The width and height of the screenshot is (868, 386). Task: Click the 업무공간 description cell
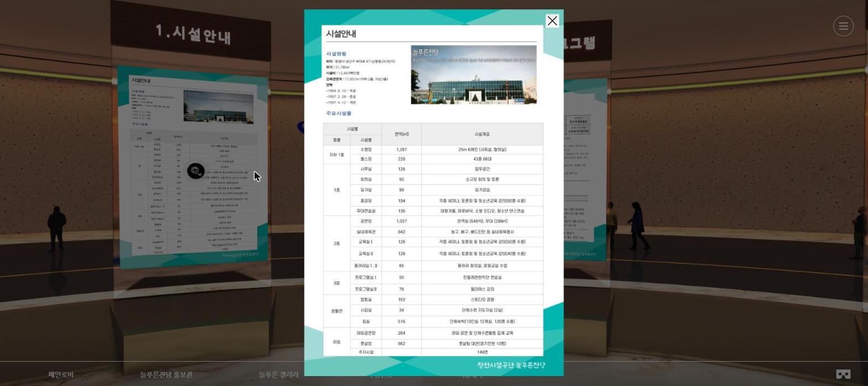click(482, 169)
